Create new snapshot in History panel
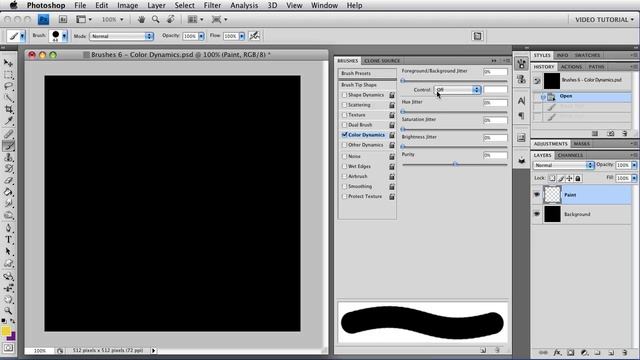The height and width of the screenshot is (360, 640). [x=611, y=133]
